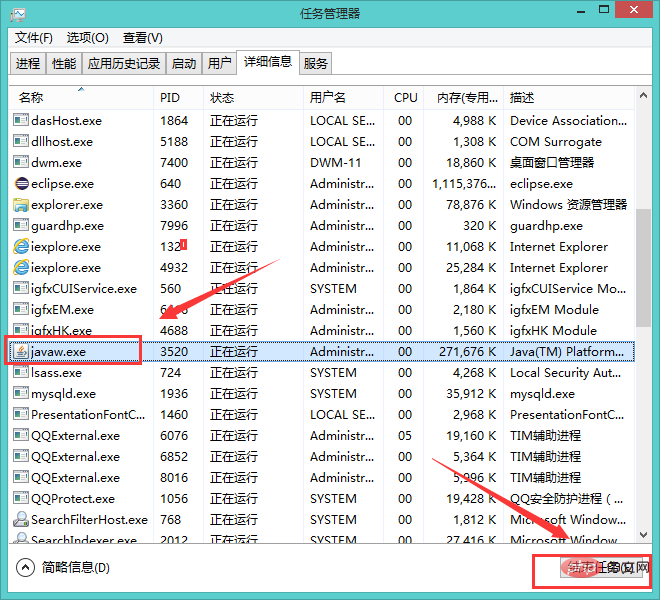Viewport: 660px width, 600px height.
Task: Sort by the CPU column header
Action: pyautogui.click(x=404, y=98)
